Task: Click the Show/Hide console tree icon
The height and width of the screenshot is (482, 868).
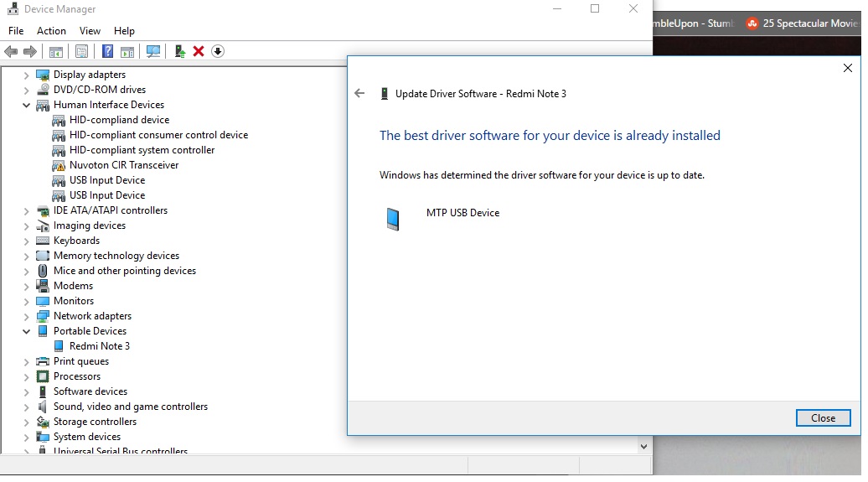Action: point(56,51)
